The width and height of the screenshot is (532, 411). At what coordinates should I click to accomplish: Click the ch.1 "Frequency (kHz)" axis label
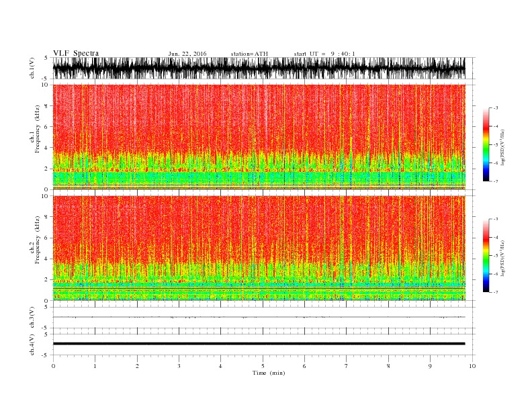pos(38,129)
